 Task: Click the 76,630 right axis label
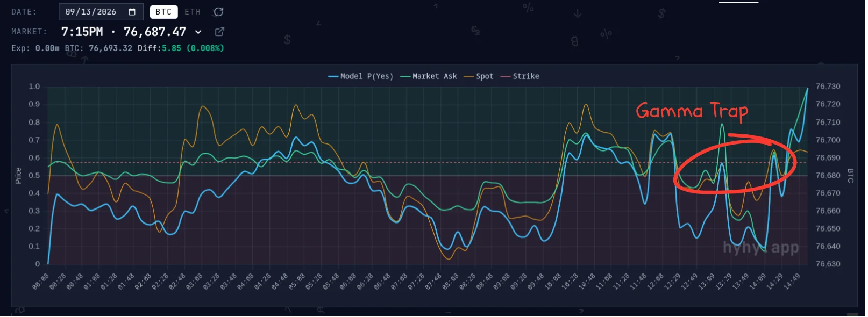tap(828, 264)
